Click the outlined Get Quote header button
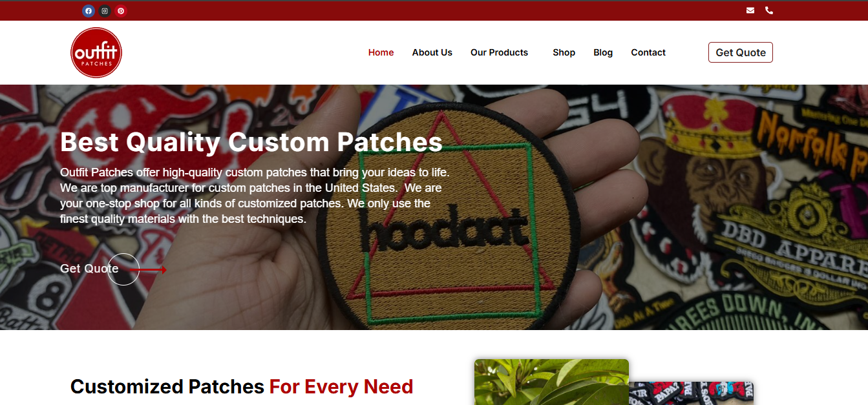The height and width of the screenshot is (405, 868). (x=741, y=52)
